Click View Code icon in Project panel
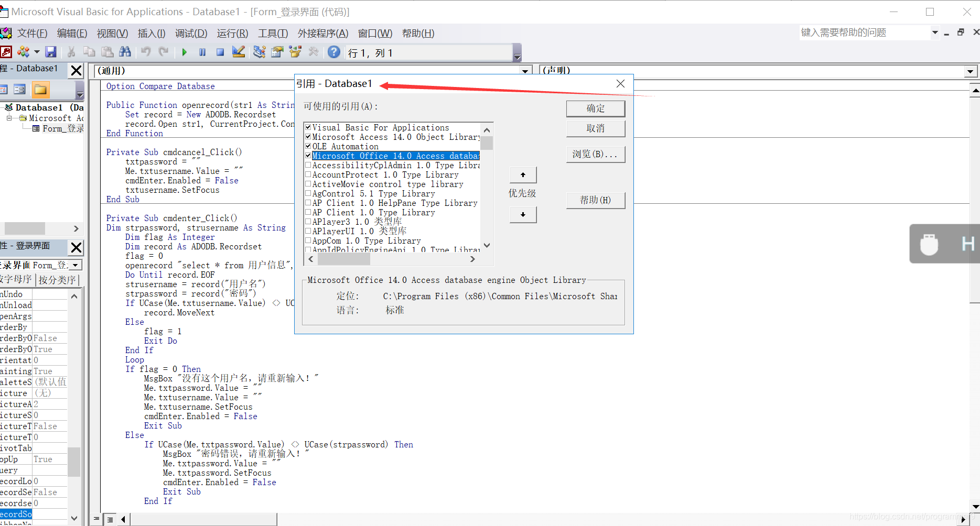This screenshot has width=980, height=526. point(3,89)
